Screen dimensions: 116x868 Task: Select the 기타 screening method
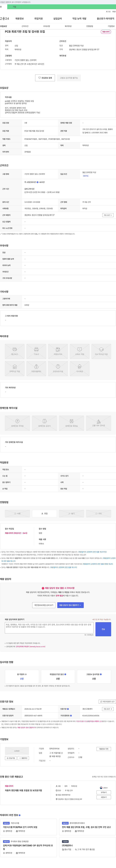[x=98, y=514]
